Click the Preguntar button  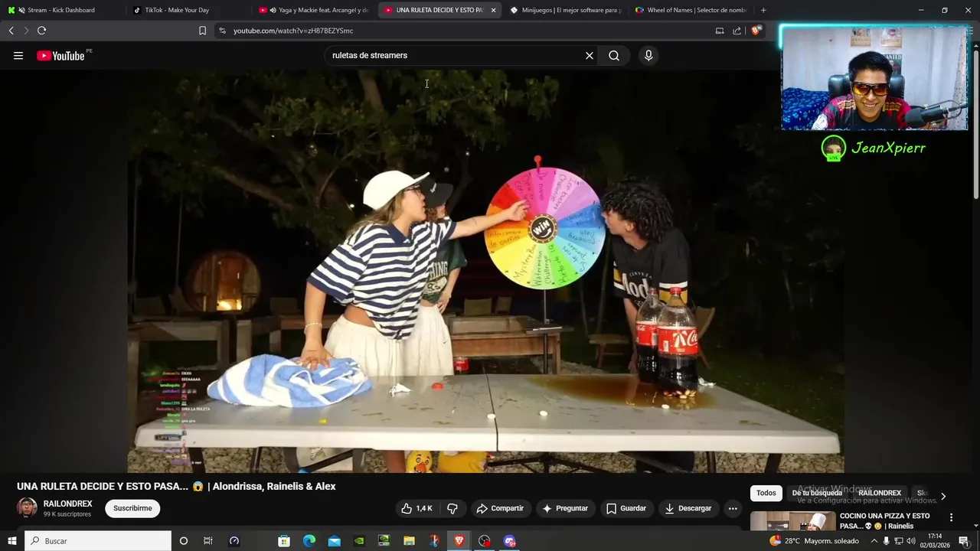(565, 508)
